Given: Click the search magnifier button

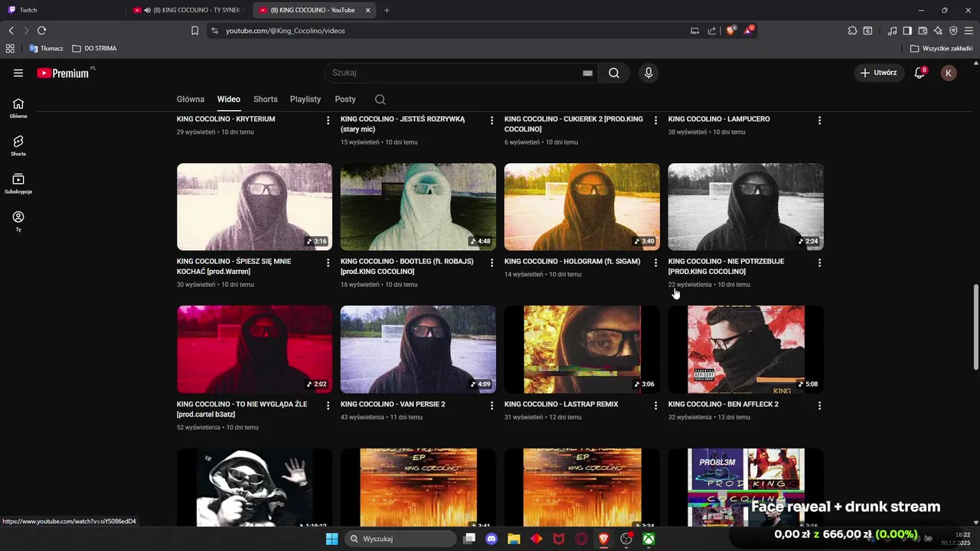Looking at the screenshot, I should click(x=614, y=73).
